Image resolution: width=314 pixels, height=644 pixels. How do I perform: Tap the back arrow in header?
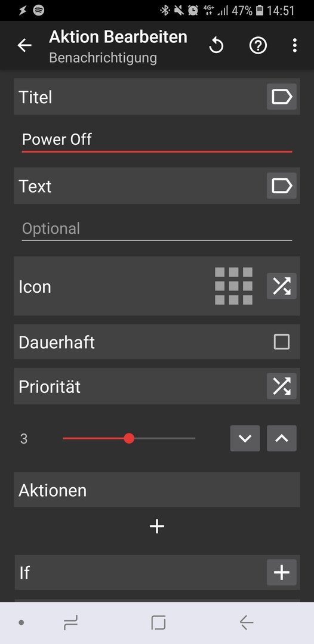(24, 45)
